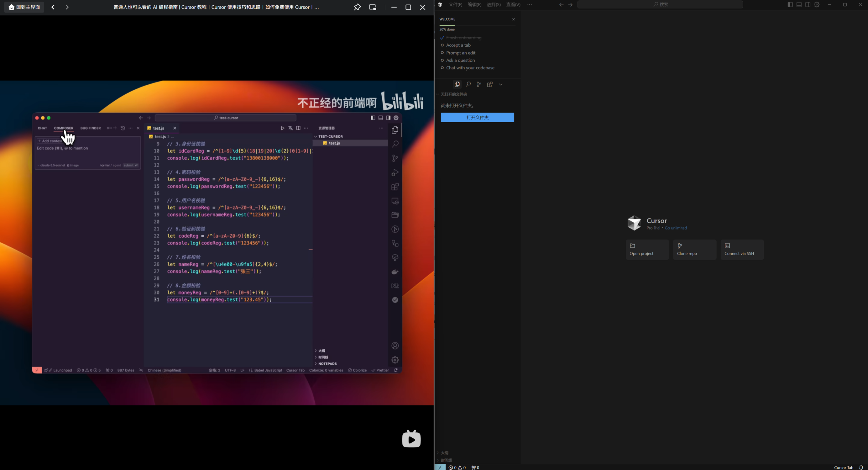Expand the 时间线 timeline section
The width and height of the screenshot is (868, 470).
[x=446, y=460]
